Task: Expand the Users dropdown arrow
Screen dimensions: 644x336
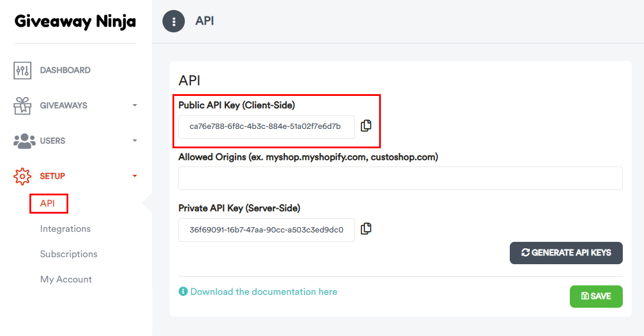Action: 135,141
